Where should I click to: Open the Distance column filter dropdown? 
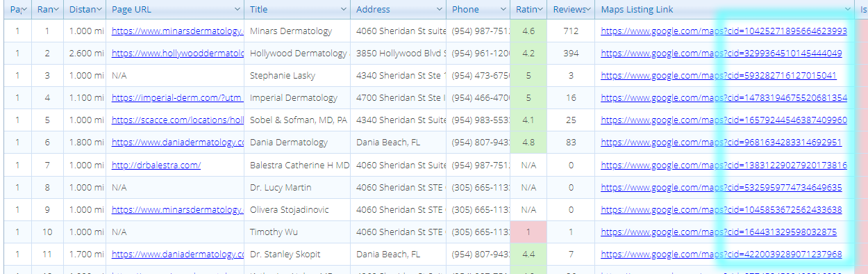(99, 10)
